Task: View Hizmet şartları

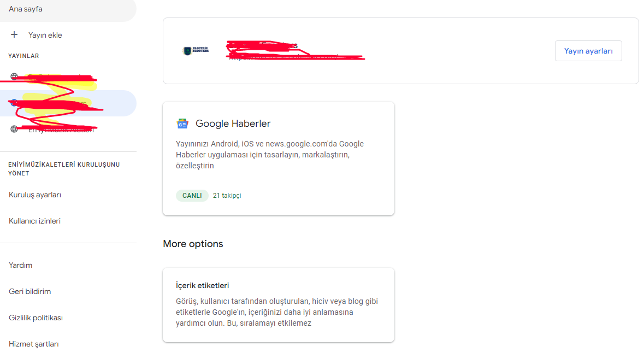Action: [x=34, y=344]
